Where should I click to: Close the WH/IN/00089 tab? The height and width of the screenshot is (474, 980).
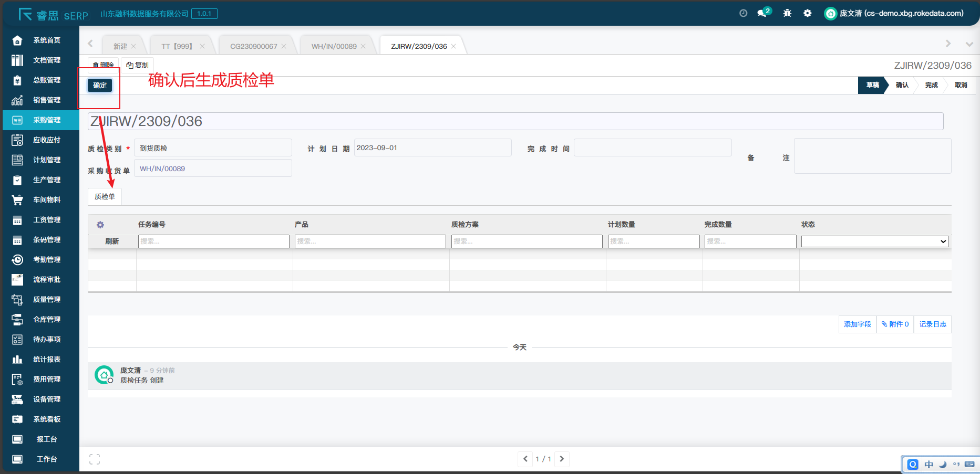pyautogui.click(x=363, y=46)
